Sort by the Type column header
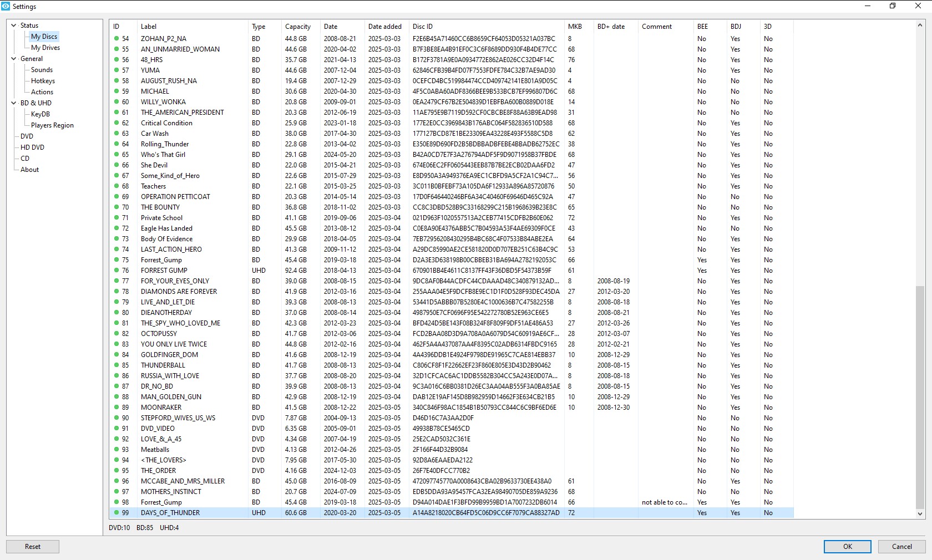 click(x=264, y=27)
